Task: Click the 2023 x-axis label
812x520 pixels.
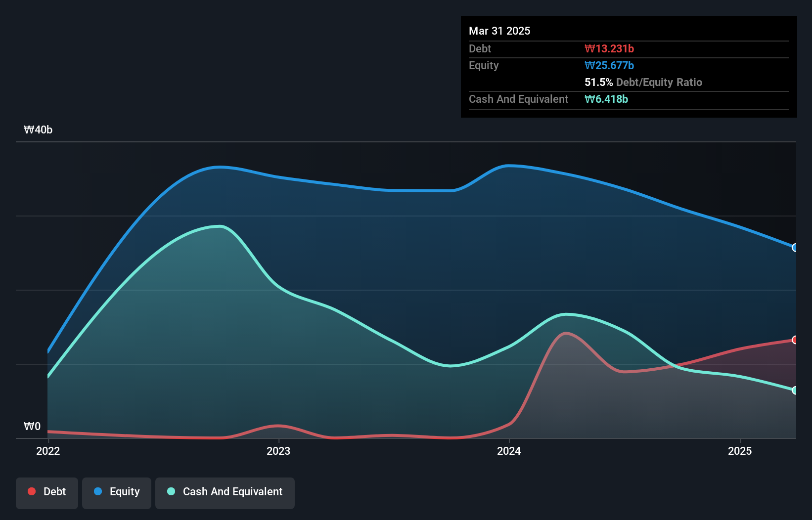Action: (x=278, y=451)
